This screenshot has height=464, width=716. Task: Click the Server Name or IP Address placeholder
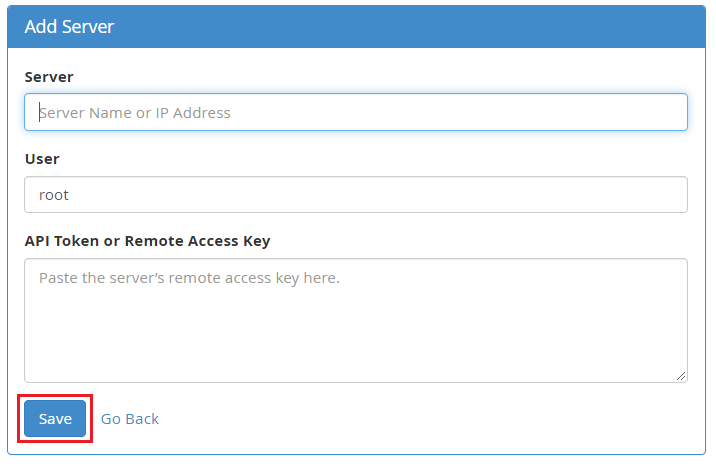click(x=135, y=113)
